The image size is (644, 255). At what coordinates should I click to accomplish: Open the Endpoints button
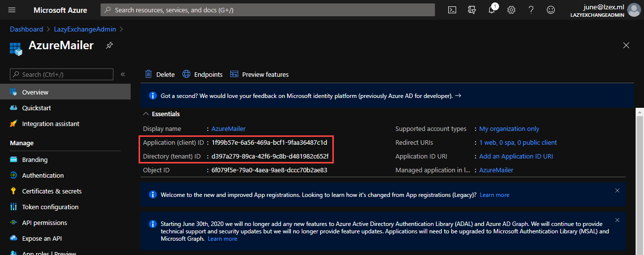pyautogui.click(x=203, y=74)
